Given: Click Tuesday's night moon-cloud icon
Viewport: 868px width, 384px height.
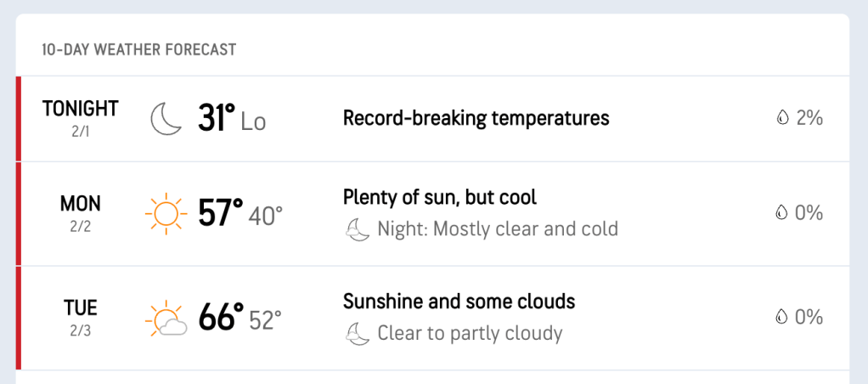Looking at the screenshot, I should (358, 334).
